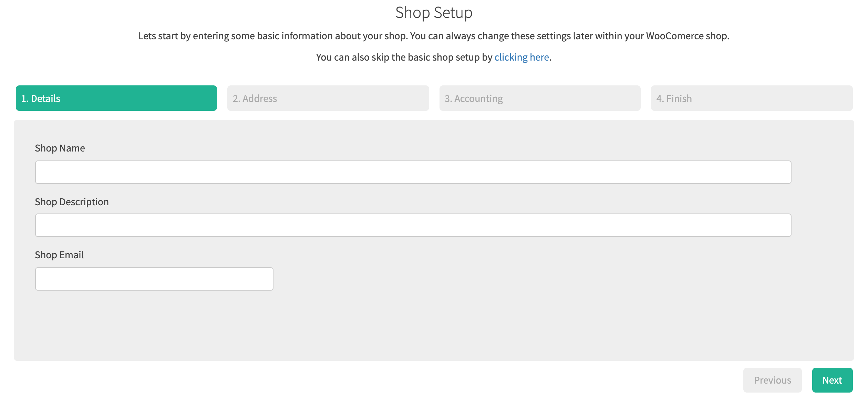Follow the "clicking here" skip link

[x=521, y=57]
